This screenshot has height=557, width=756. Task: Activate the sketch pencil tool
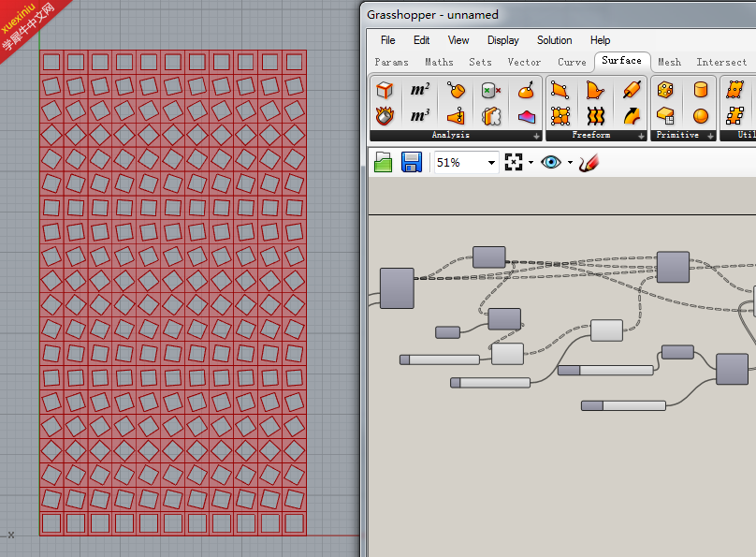pyautogui.click(x=589, y=163)
